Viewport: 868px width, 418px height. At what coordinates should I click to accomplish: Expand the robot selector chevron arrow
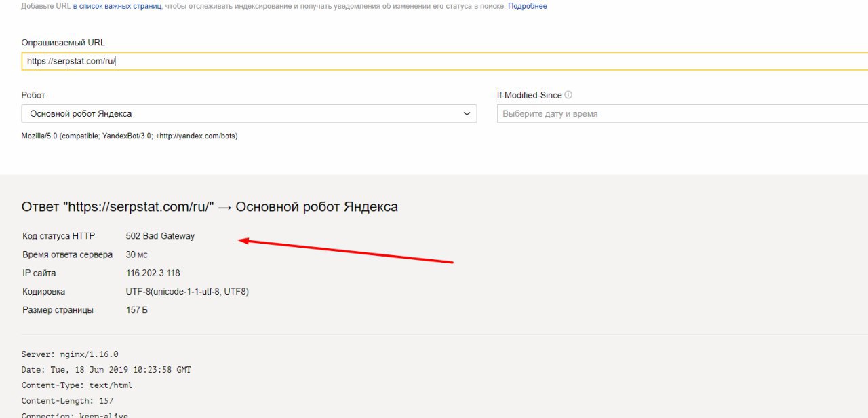point(467,114)
